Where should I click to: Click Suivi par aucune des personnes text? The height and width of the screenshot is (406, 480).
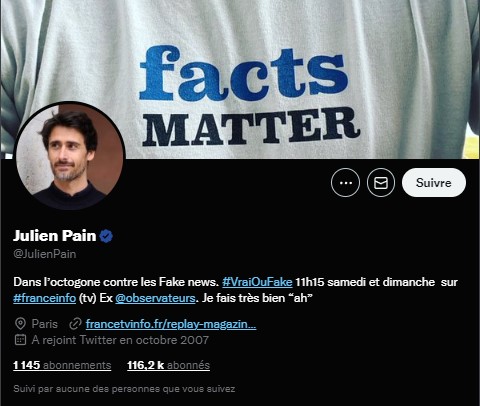(x=124, y=389)
